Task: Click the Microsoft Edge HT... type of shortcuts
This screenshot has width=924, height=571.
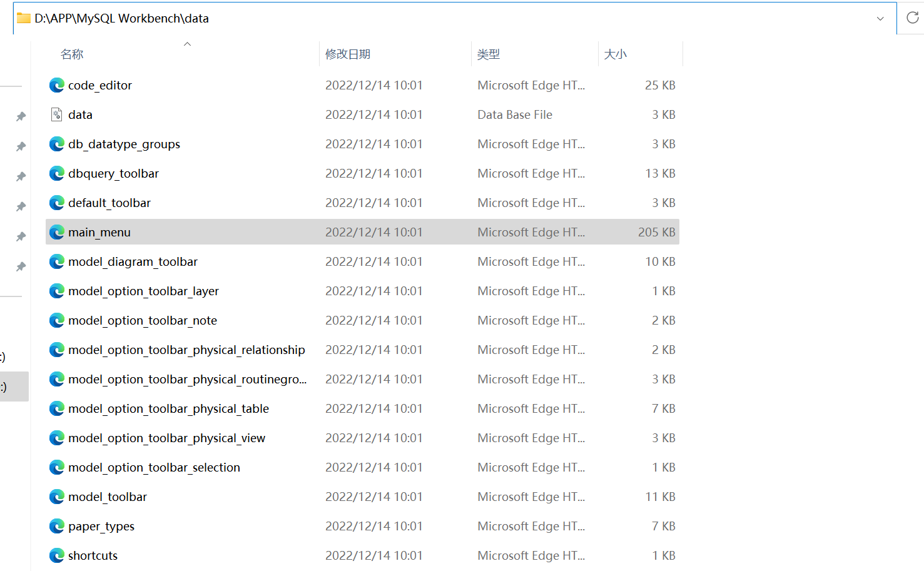Action: pyautogui.click(x=531, y=555)
